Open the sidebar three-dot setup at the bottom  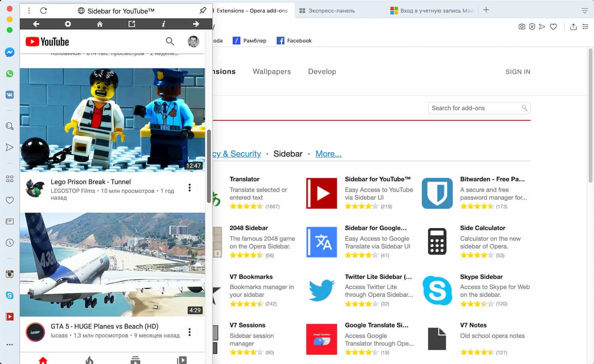pyautogui.click(x=10, y=345)
